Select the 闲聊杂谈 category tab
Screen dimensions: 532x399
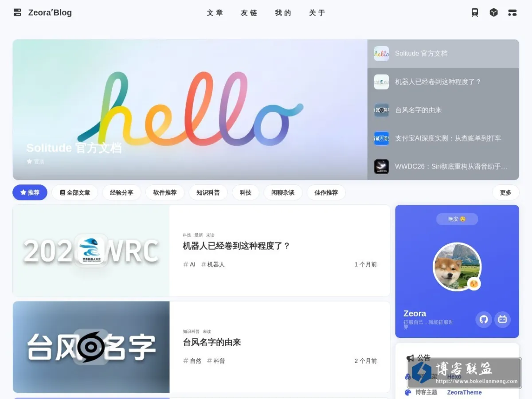(283, 192)
